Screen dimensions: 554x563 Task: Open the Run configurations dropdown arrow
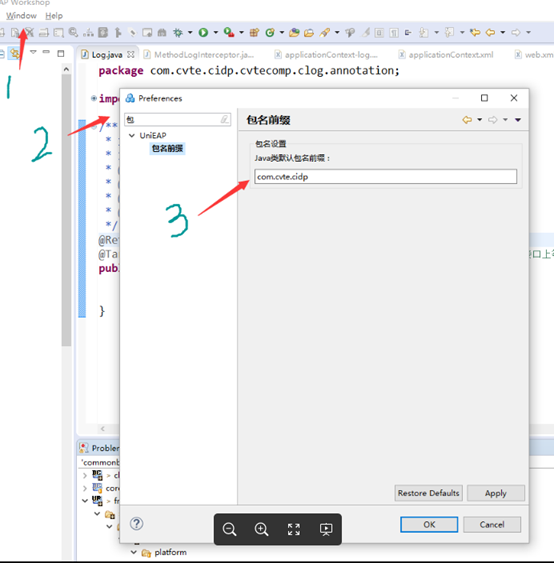click(x=216, y=33)
